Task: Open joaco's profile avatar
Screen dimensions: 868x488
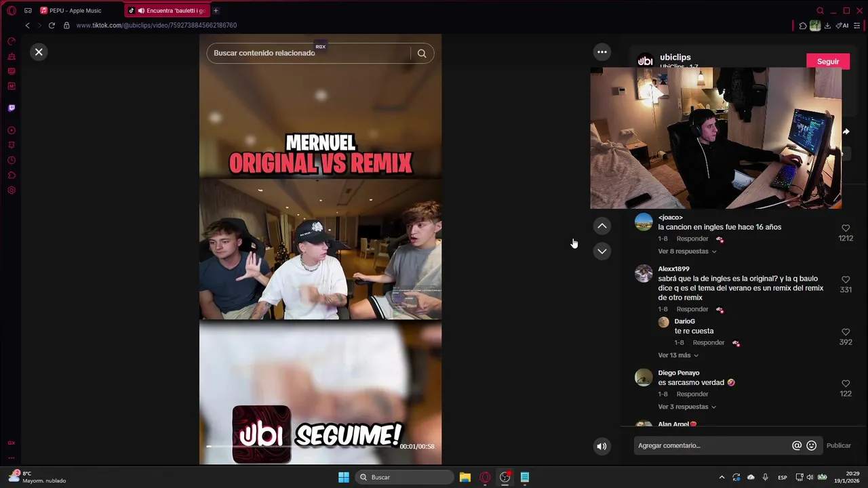Action: tap(644, 222)
